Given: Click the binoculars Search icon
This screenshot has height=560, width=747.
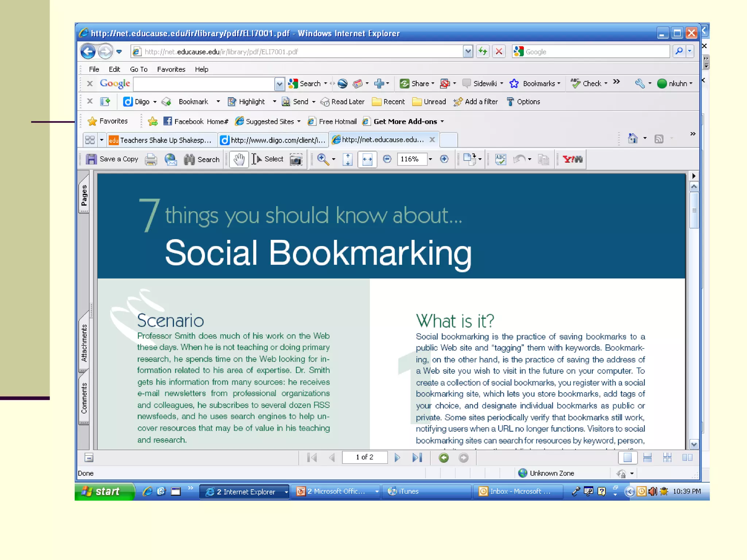Looking at the screenshot, I should tap(189, 159).
